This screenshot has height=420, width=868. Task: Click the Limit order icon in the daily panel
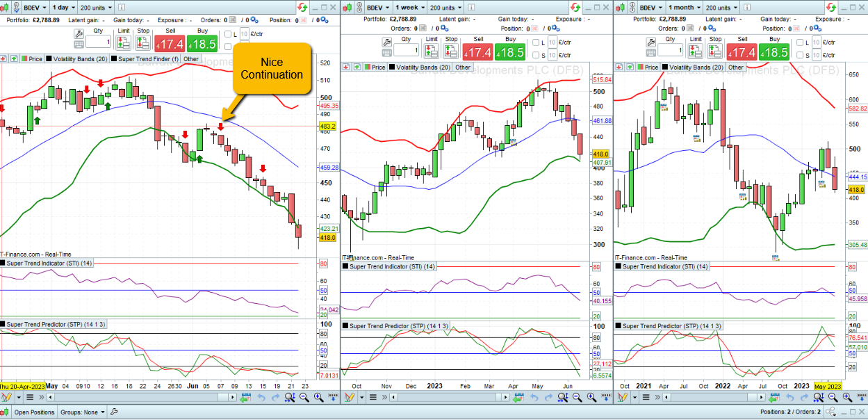[x=124, y=42]
